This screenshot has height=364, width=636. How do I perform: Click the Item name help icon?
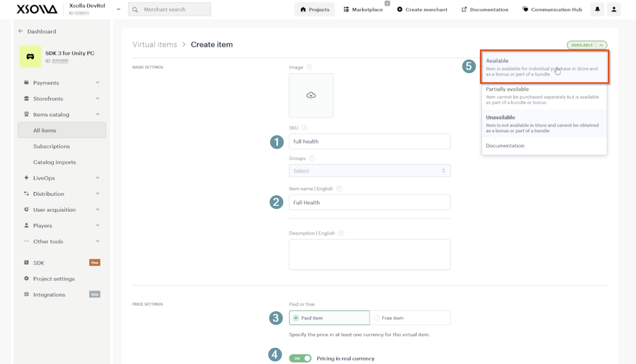[x=339, y=189]
